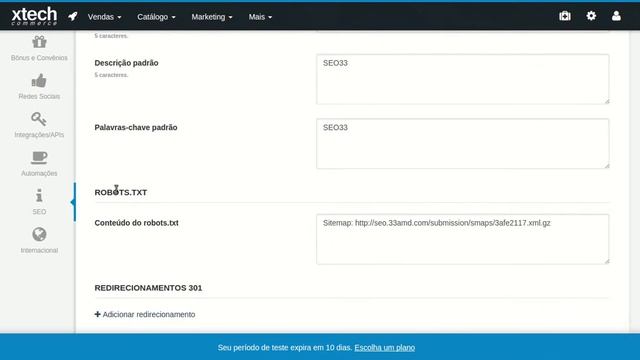Image resolution: width=640 pixels, height=360 pixels.
Task: Click the Automações sidebar label
Action: click(x=39, y=173)
